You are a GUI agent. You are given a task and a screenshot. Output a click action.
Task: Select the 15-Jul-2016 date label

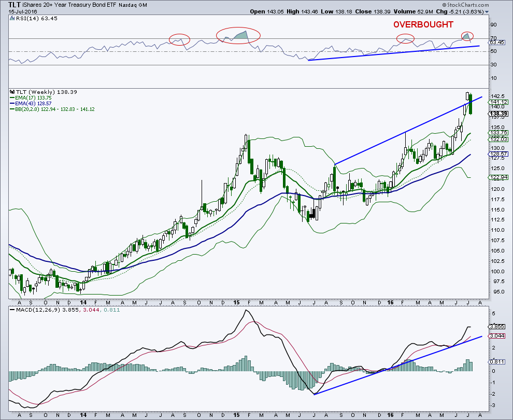click(x=23, y=11)
